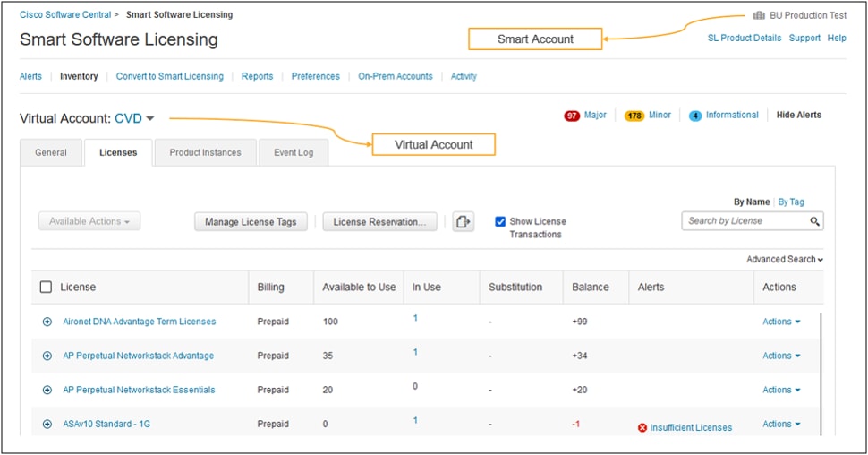Viewport: 868px width, 455px height.
Task: Open the Virtual Account CVD dropdown
Action: (134, 118)
